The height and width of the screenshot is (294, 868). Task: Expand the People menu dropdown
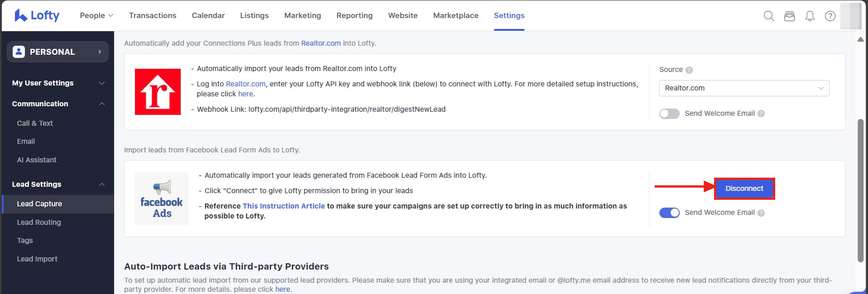(x=96, y=15)
